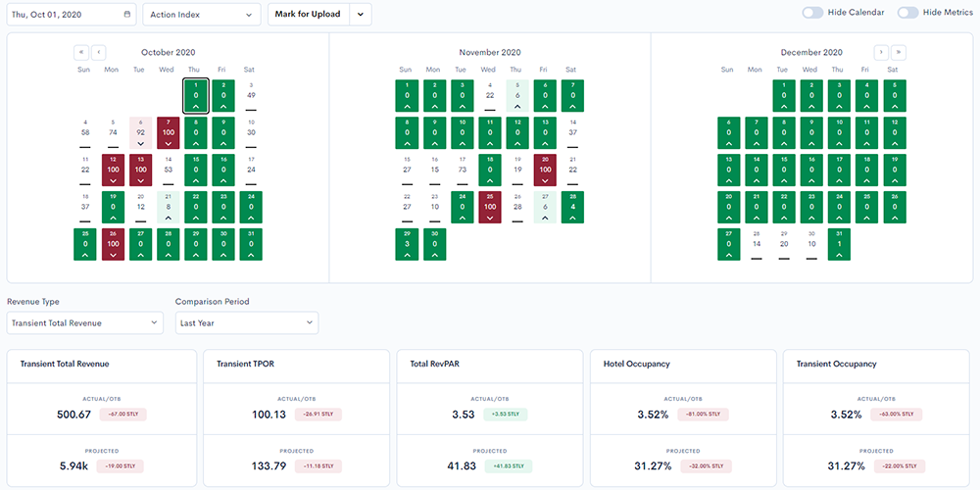980x490 pixels.
Task: Click the November 2020 month title
Action: (489, 53)
